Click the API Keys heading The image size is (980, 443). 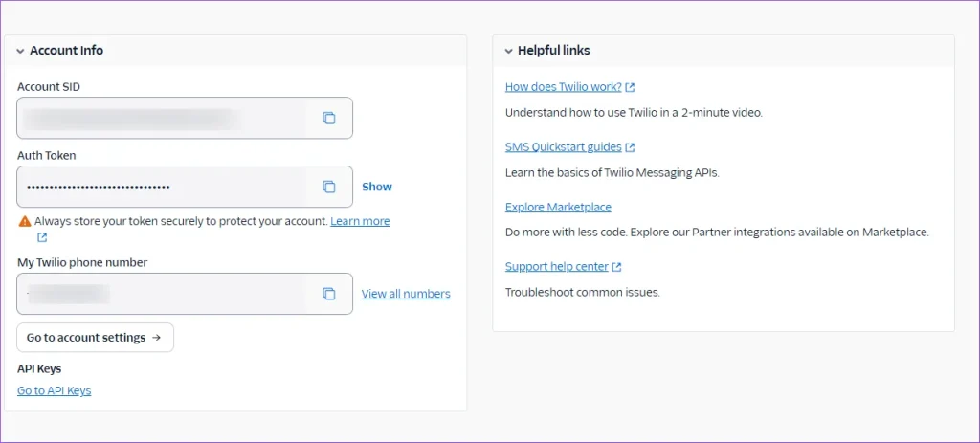(39, 368)
